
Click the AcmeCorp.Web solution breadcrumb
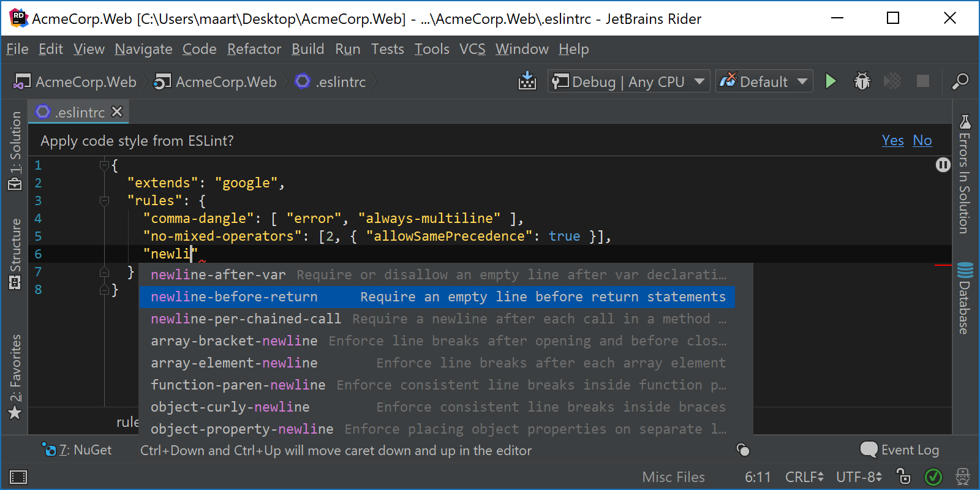[x=75, y=81]
